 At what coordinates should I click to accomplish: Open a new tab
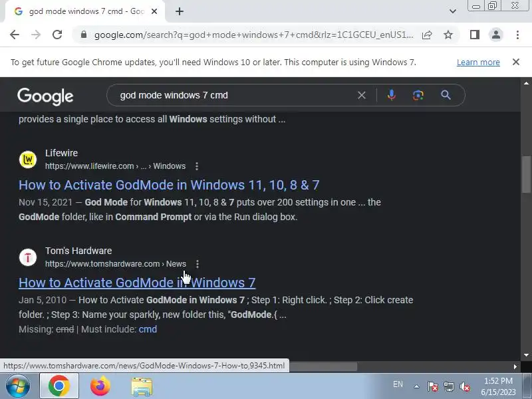[x=180, y=11]
